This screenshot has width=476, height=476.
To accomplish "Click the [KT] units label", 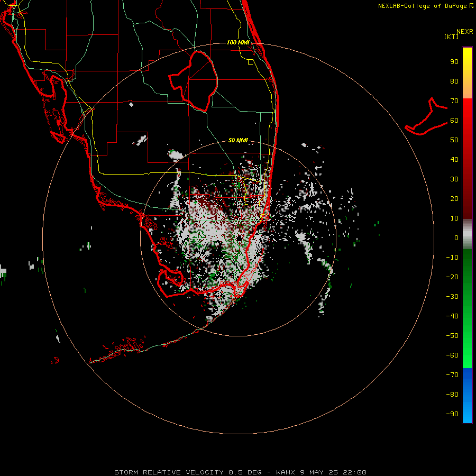I will coord(452,36).
